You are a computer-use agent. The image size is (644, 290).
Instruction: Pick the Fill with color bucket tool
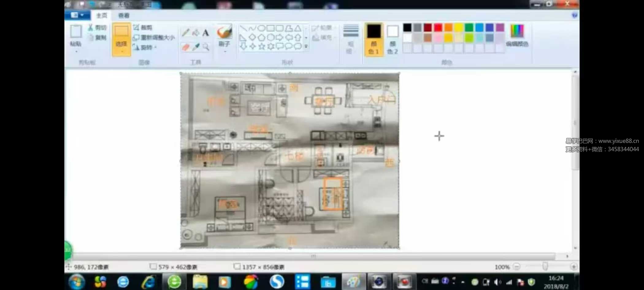pos(195,33)
